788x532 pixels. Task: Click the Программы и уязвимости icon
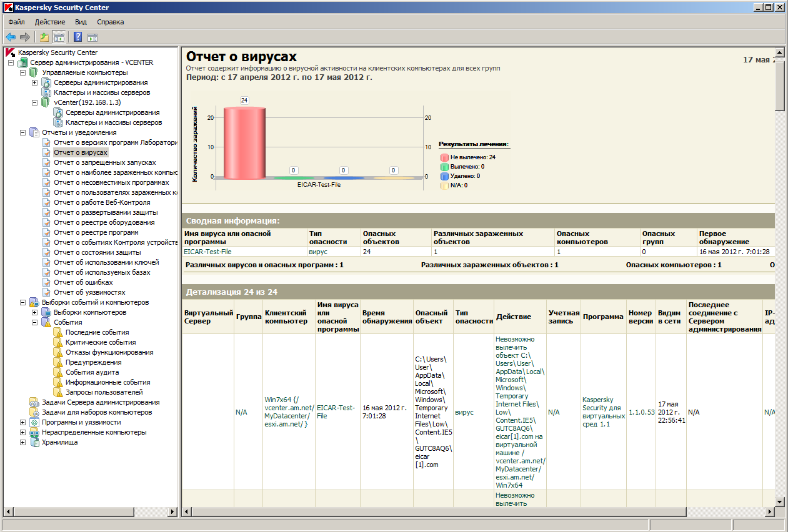pyautogui.click(x=34, y=422)
